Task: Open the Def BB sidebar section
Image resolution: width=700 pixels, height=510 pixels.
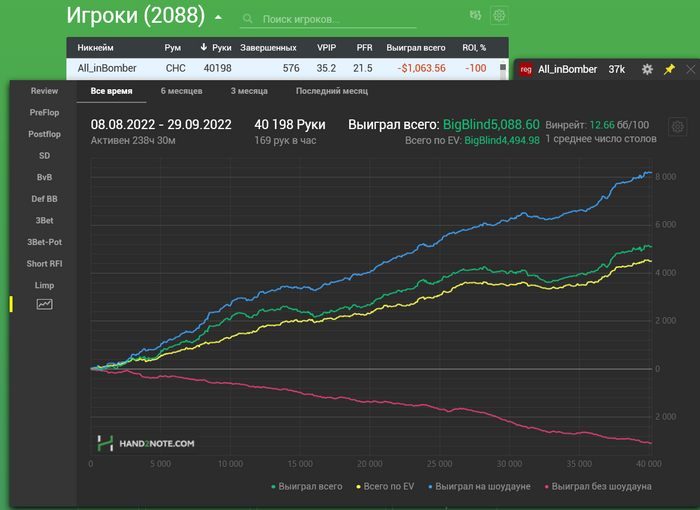Action: (x=44, y=199)
